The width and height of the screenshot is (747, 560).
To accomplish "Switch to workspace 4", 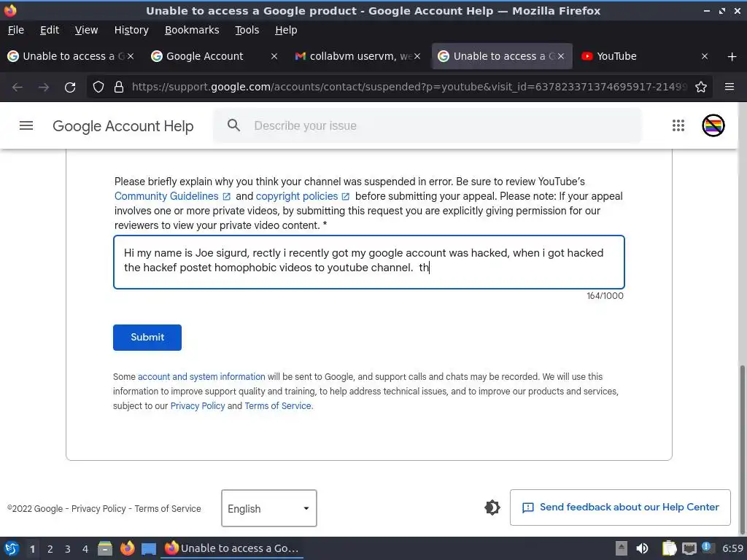I will (x=85, y=549).
